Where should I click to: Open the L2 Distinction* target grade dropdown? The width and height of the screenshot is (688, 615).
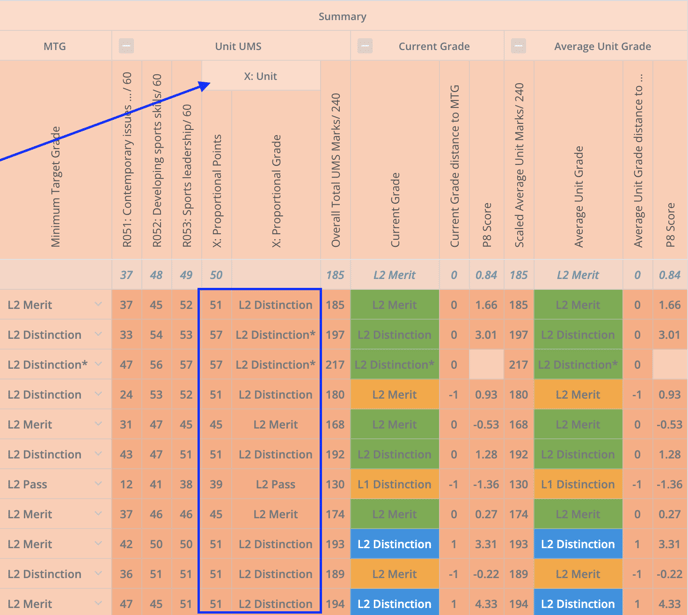coord(98,364)
